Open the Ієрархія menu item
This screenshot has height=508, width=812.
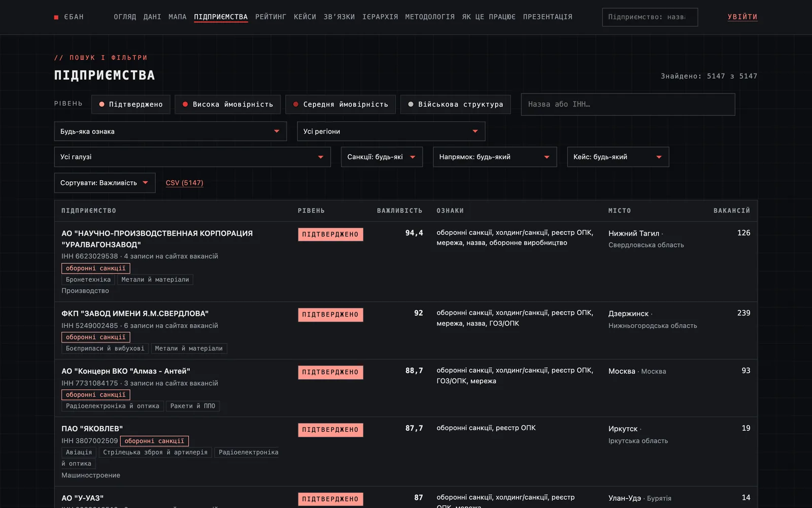pyautogui.click(x=380, y=17)
